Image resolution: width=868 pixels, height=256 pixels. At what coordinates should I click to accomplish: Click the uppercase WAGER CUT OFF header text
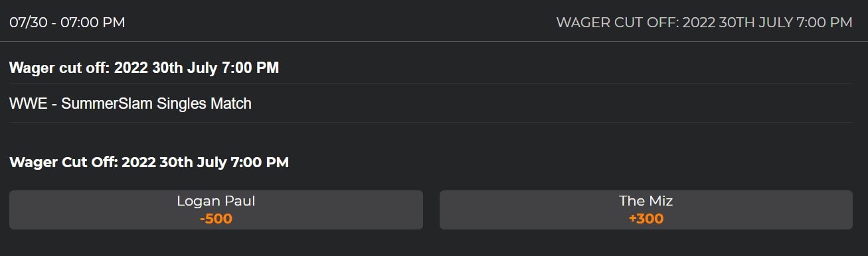point(704,23)
